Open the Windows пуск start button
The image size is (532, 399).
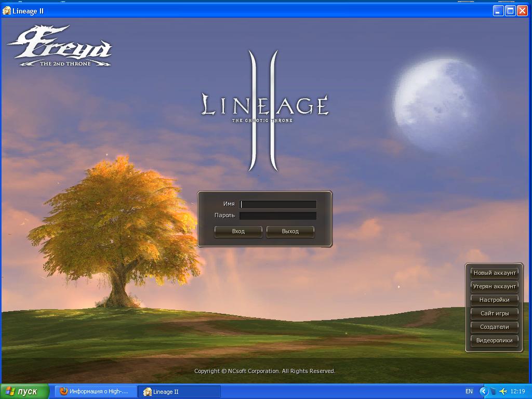[x=24, y=392]
